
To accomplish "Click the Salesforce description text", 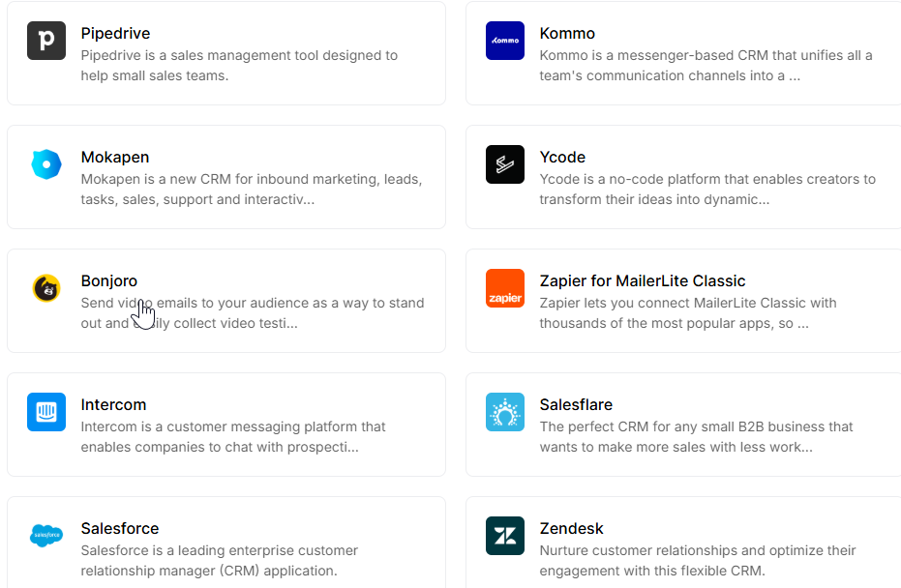I will pos(219,561).
